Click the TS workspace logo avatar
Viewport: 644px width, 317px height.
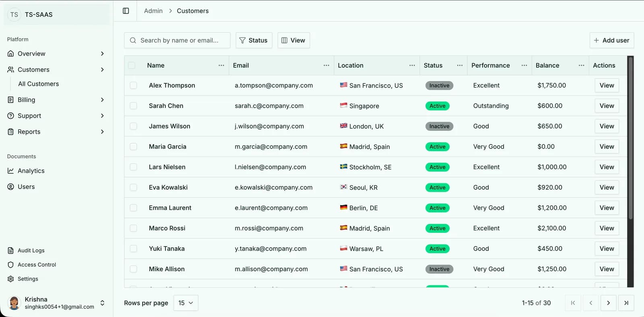[14, 15]
